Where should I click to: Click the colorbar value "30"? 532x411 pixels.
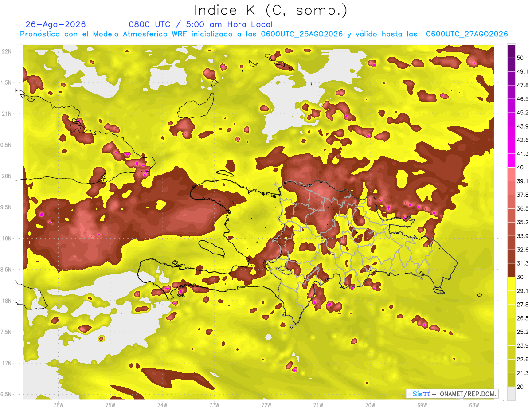(x=520, y=277)
